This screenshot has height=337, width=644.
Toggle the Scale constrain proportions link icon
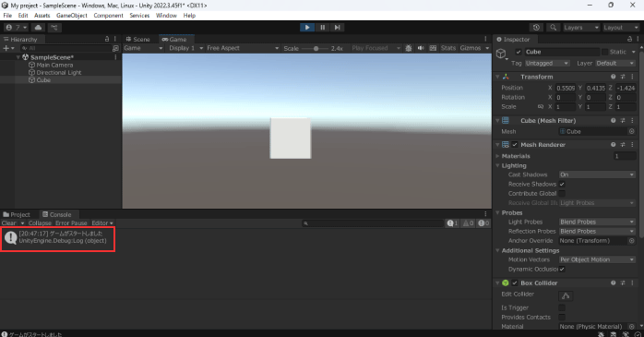pos(541,107)
